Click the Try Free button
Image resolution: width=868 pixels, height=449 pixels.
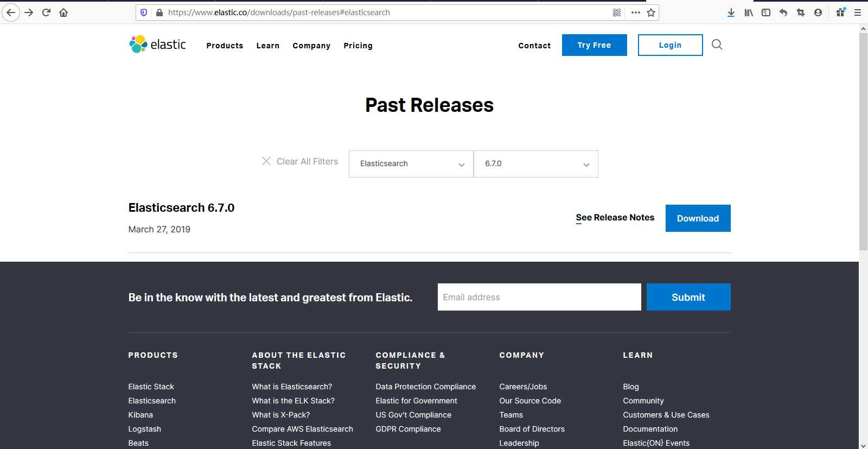595,45
